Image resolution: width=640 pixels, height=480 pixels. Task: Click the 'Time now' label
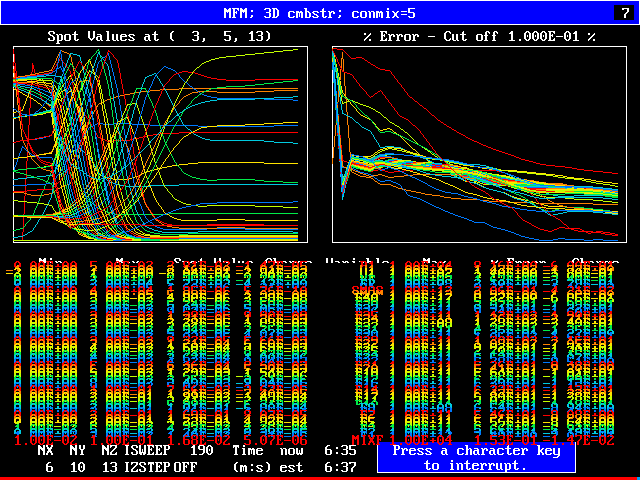click(x=262, y=451)
